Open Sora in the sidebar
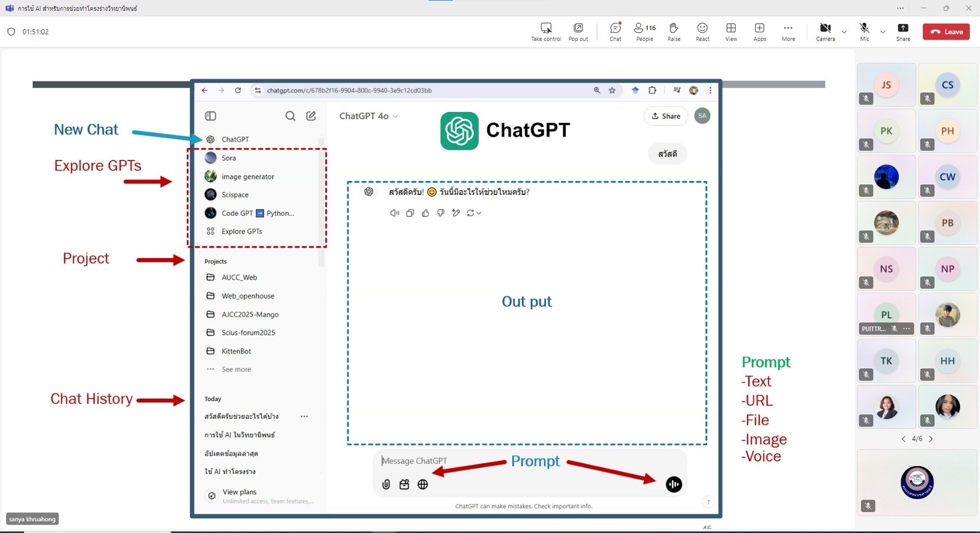The width and height of the screenshot is (980, 533). [x=228, y=158]
